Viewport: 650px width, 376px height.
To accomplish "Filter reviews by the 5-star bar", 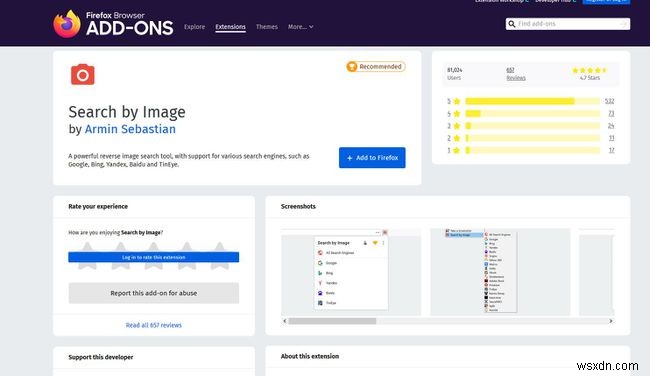I will pos(533,101).
